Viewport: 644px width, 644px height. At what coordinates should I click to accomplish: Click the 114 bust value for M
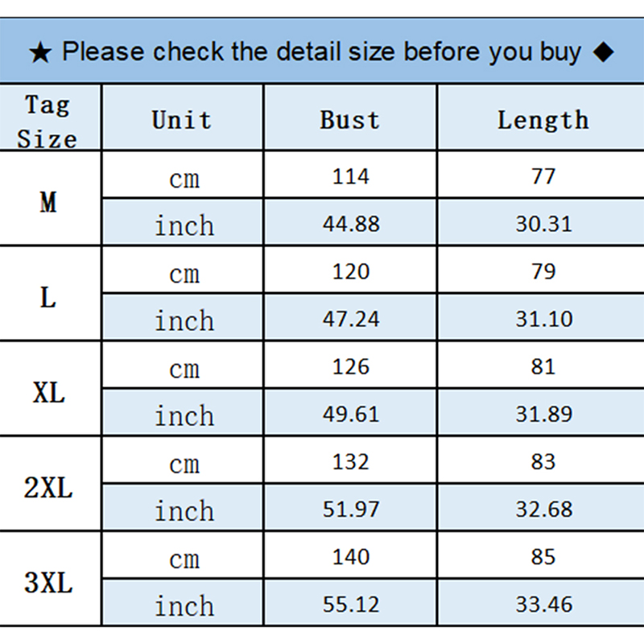pyautogui.click(x=350, y=176)
